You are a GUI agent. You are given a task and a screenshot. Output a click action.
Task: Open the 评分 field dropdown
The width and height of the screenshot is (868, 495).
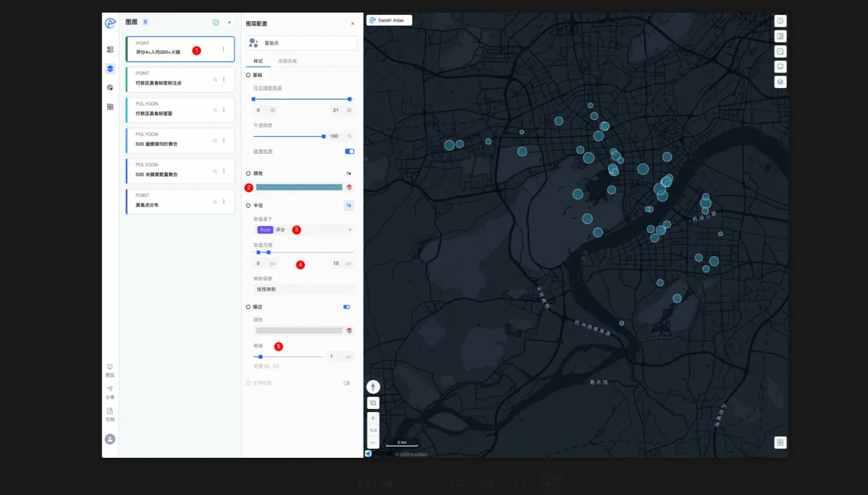(x=304, y=230)
